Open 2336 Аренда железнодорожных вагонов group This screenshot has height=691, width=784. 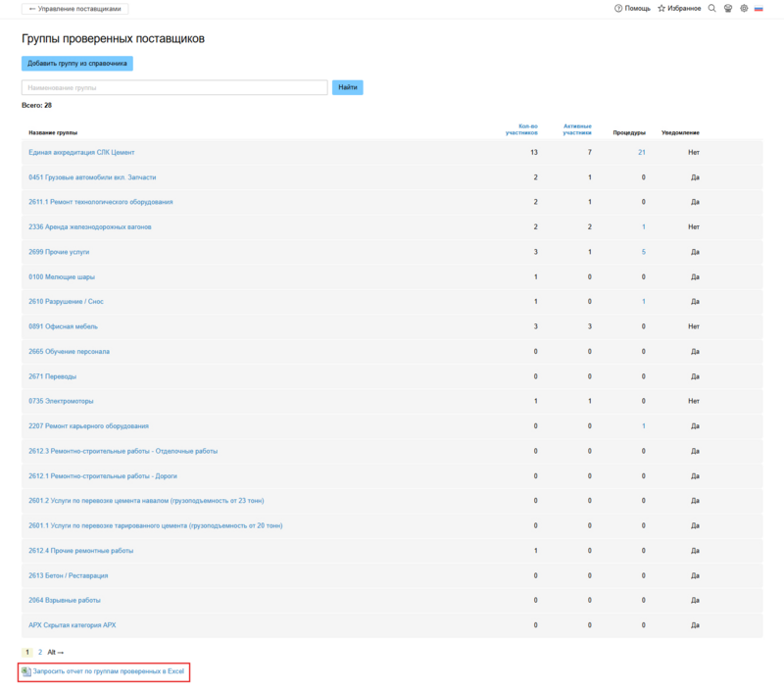tap(90, 226)
